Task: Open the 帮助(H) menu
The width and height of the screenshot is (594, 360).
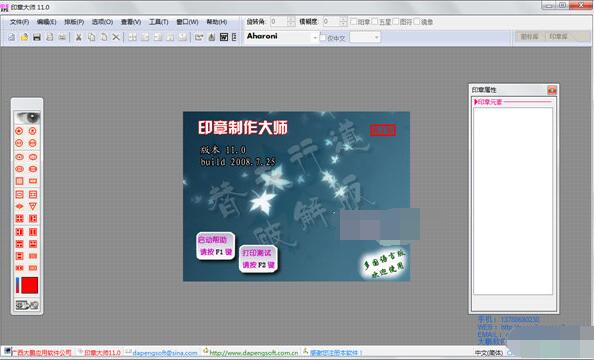Action: (217, 22)
